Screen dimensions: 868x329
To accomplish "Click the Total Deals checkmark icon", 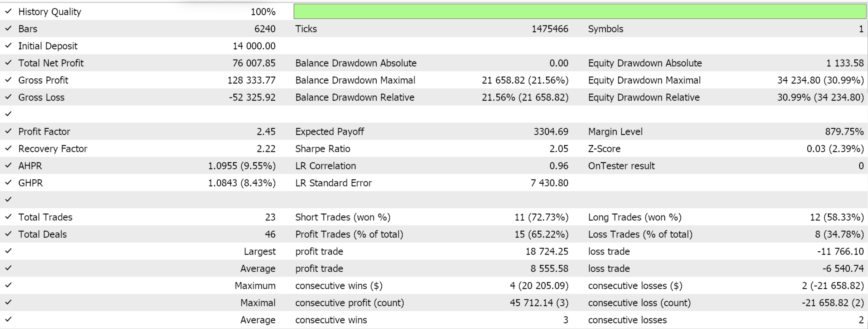I will pos(8,234).
